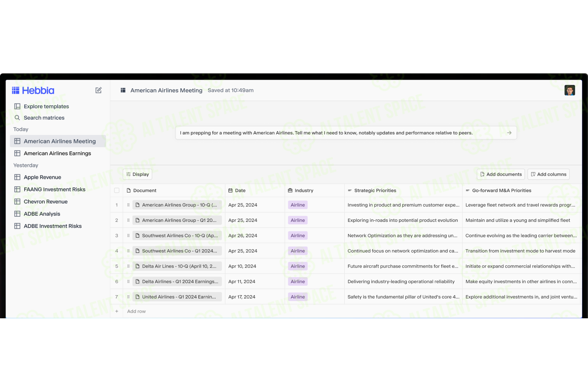Click Airline tag in row 4

(x=298, y=251)
